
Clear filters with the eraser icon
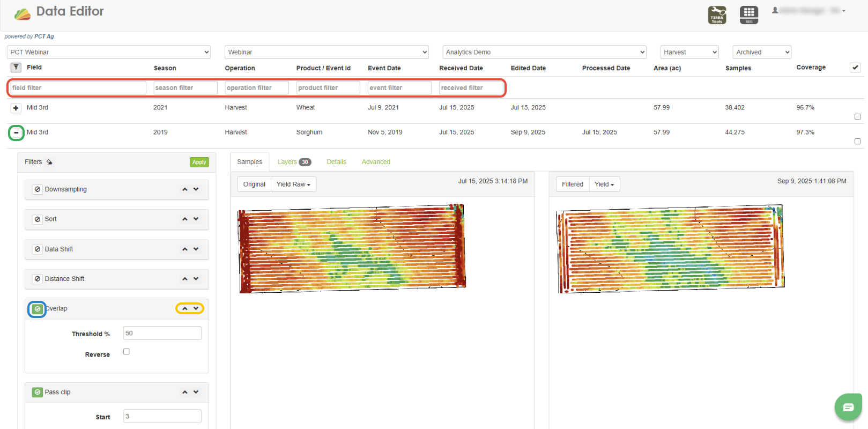pyautogui.click(x=49, y=162)
